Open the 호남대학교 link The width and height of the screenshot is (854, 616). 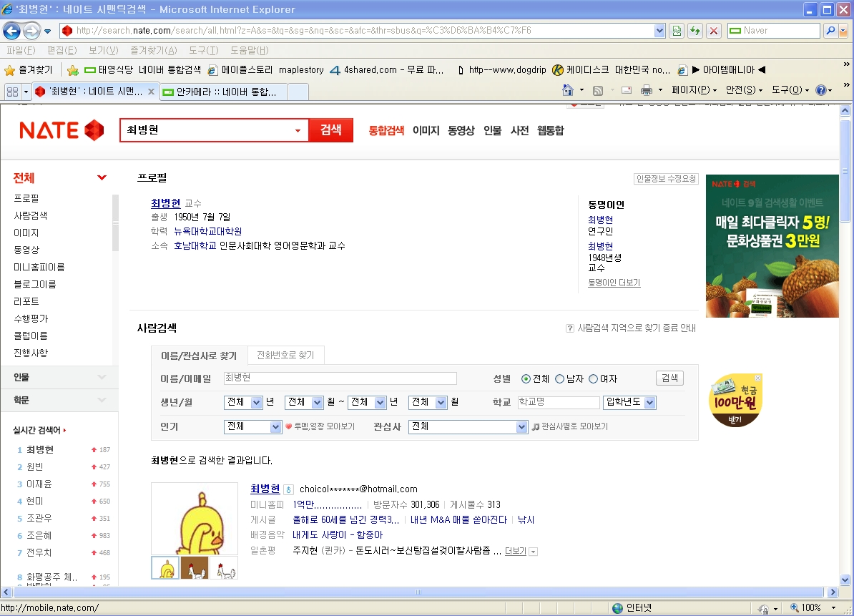[x=195, y=245]
